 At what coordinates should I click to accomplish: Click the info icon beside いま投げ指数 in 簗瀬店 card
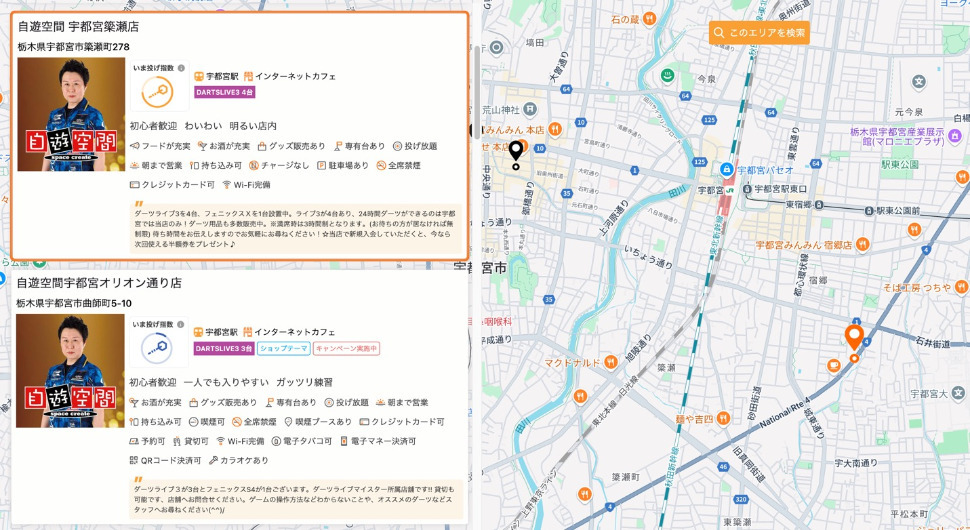click(x=181, y=68)
